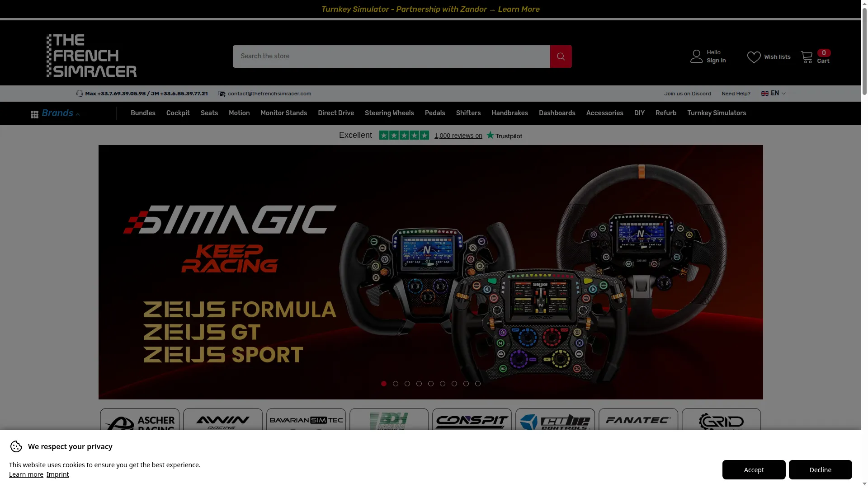This screenshot has width=868, height=488.
Task: Select seventh carousel slide dot
Action: tap(454, 384)
